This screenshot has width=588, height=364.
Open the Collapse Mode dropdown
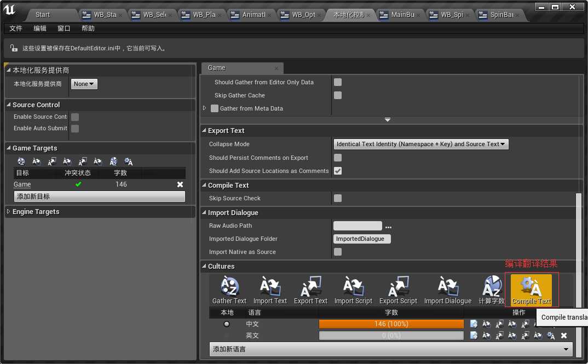pos(421,144)
